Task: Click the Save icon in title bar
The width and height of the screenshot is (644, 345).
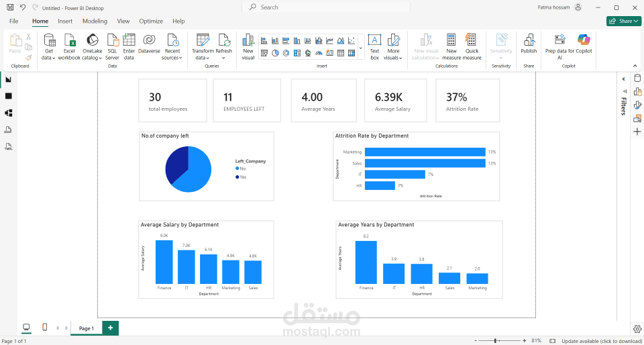Action: [10, 7]
